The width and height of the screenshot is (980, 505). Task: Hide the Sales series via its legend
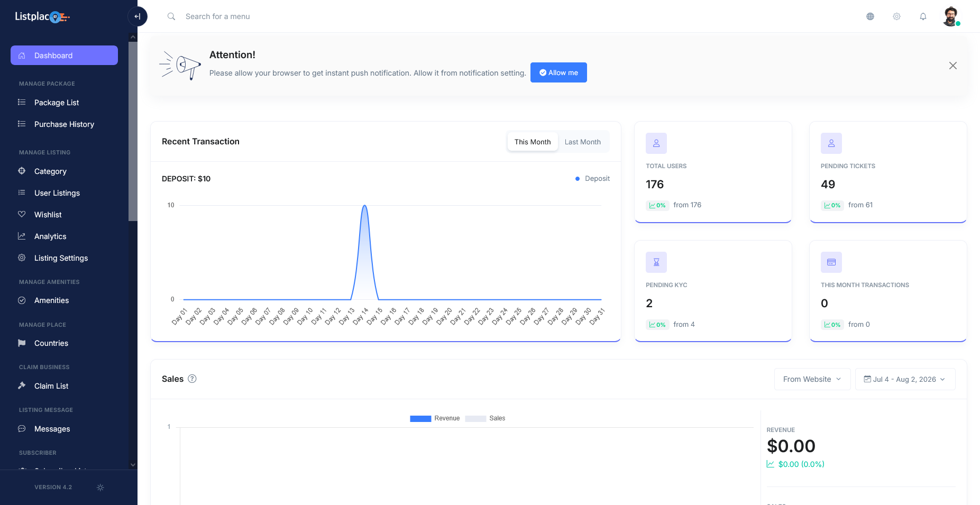point(485,418)
